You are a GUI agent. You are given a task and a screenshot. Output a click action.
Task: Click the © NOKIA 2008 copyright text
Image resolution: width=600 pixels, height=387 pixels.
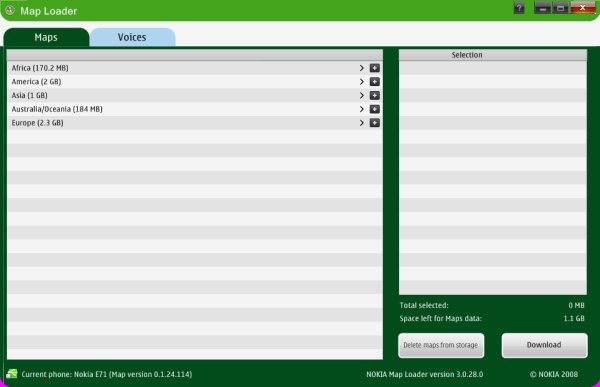554,374
